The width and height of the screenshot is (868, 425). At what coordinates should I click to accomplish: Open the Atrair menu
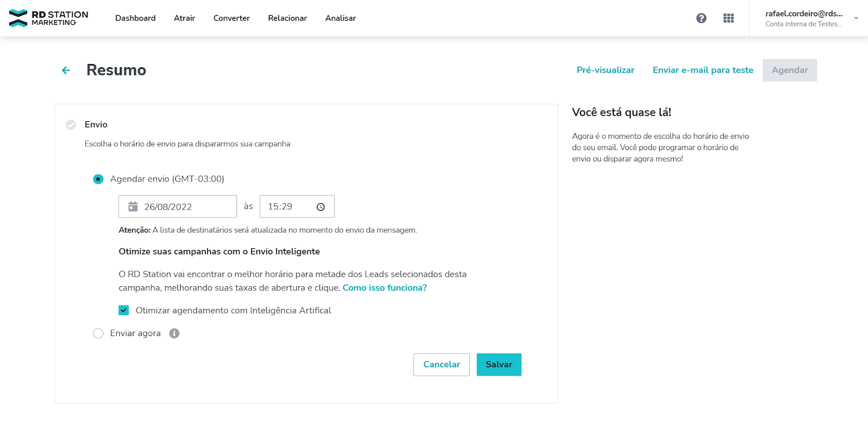[x=184, y=18]
